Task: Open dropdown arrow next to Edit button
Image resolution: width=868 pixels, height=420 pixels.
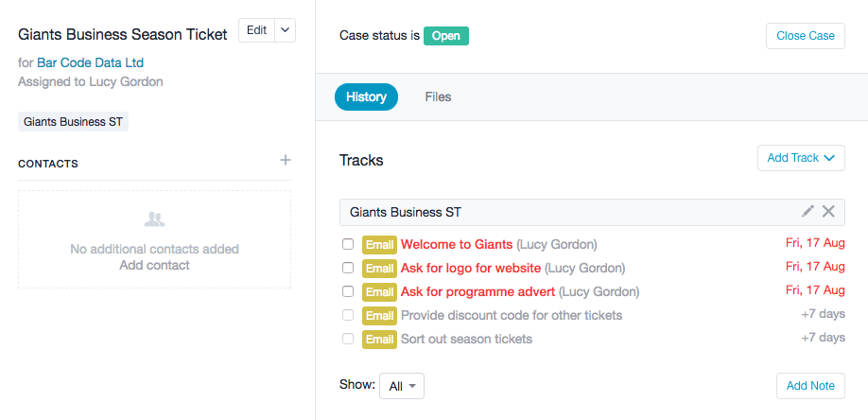Action: pyautogui.click(x=286, y=30)
